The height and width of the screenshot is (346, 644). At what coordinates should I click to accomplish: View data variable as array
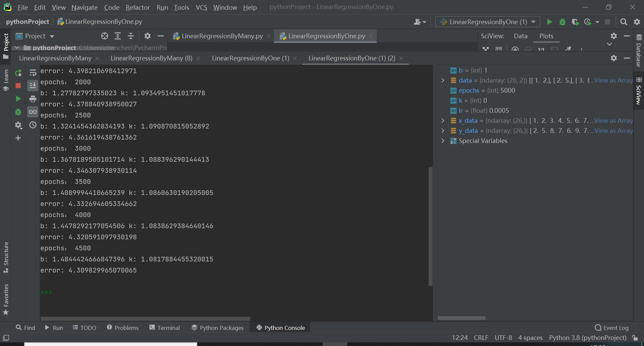[x=613, y=80]
